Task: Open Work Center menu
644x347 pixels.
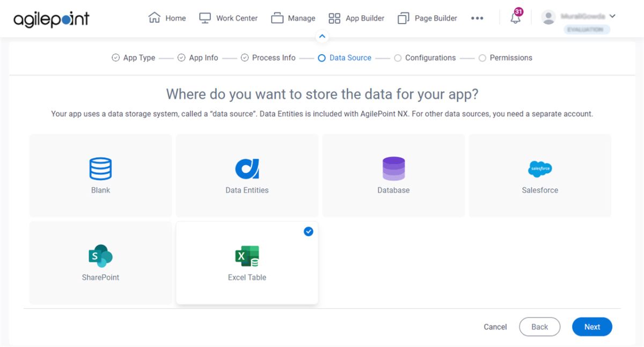Action: tap(229, 18)
